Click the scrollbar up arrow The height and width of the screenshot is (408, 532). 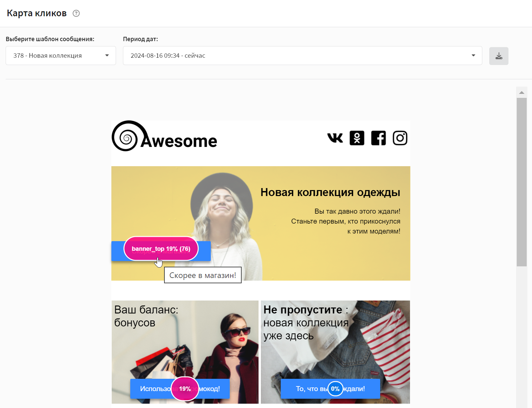(x=522, y=93)
